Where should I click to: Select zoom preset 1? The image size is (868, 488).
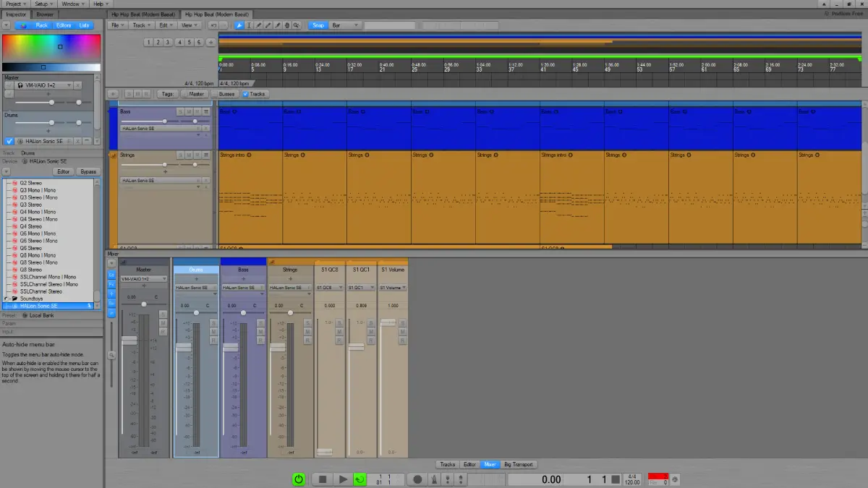(x=149, y=43)
